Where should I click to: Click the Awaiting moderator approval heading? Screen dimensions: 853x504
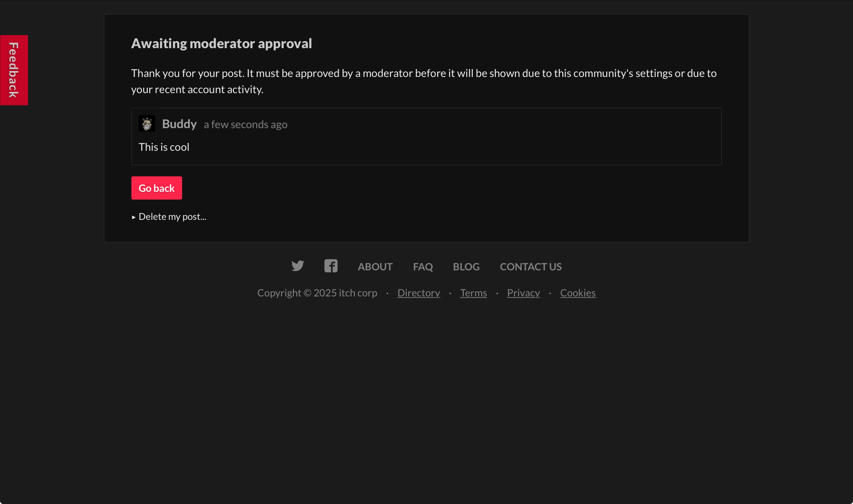[x=221, y=43]
